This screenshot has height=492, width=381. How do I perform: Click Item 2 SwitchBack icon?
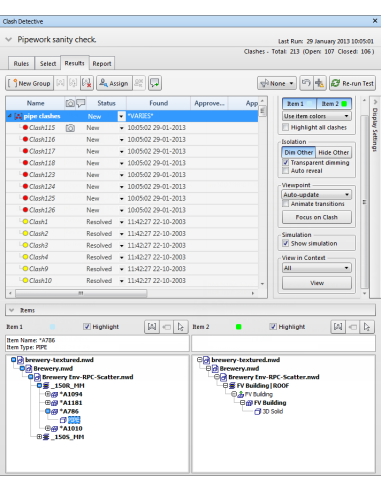(x=353, y=327)
